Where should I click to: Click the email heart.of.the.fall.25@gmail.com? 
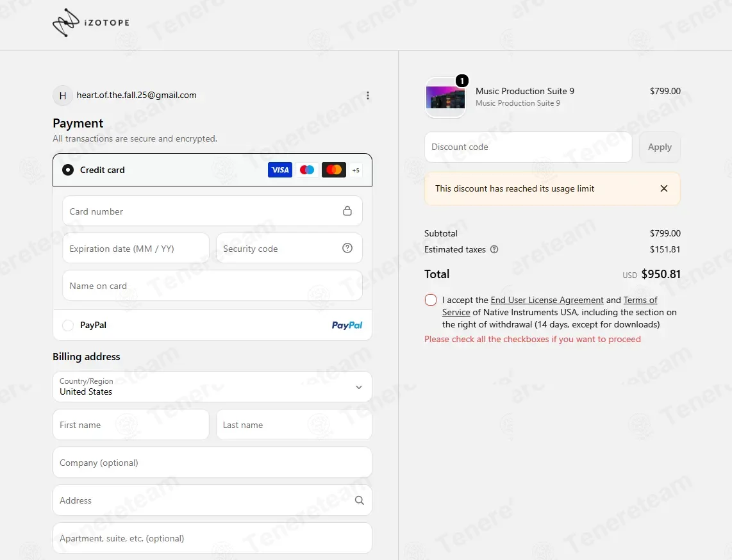[137, 95]
